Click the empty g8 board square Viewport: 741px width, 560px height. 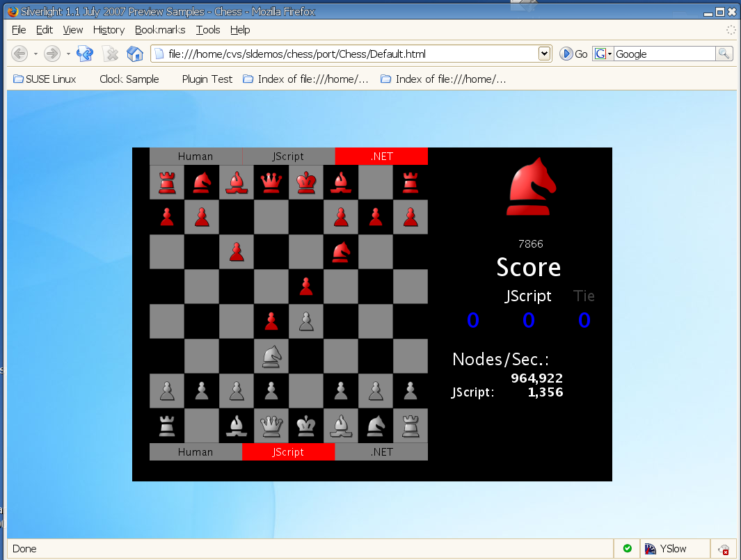376,182
